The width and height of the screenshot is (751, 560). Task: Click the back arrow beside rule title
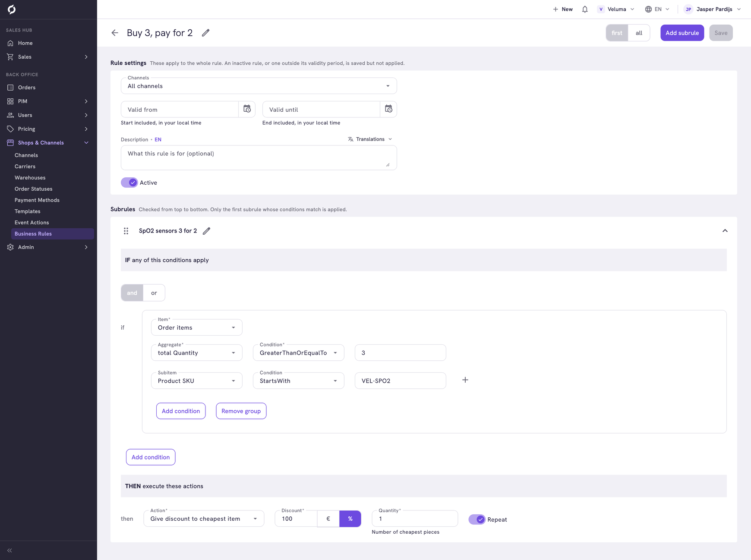[x=115, y=33]
